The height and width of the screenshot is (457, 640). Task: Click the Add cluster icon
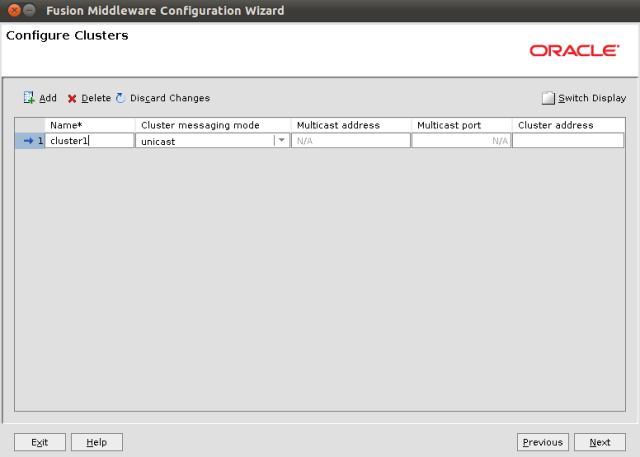point(29,98)
